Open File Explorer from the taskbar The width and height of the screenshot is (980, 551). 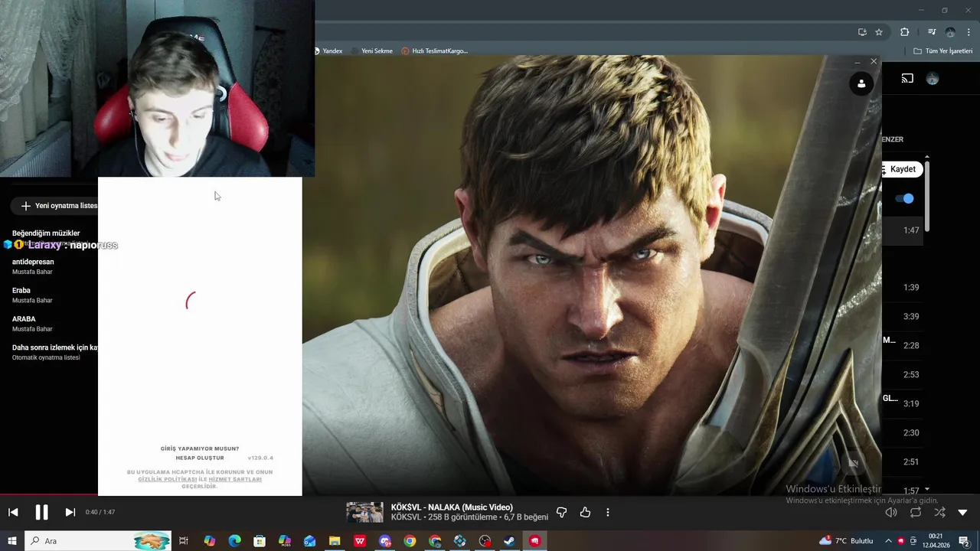pyautogui.click(x=335, y=541)
